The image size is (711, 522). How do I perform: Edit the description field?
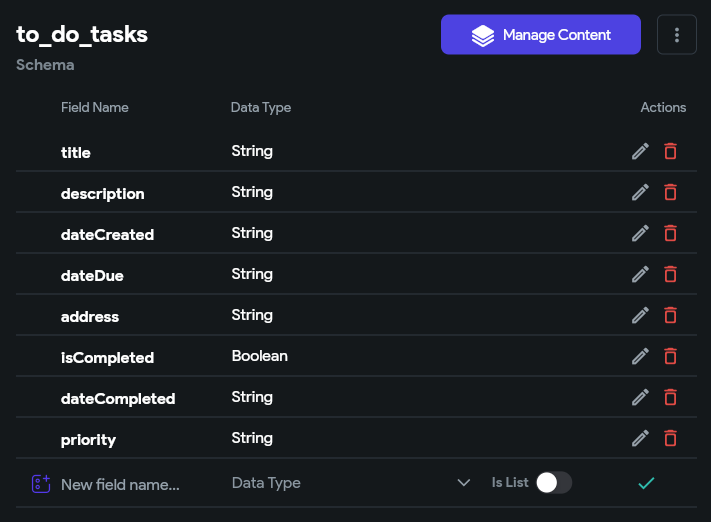tap(640, 192)
